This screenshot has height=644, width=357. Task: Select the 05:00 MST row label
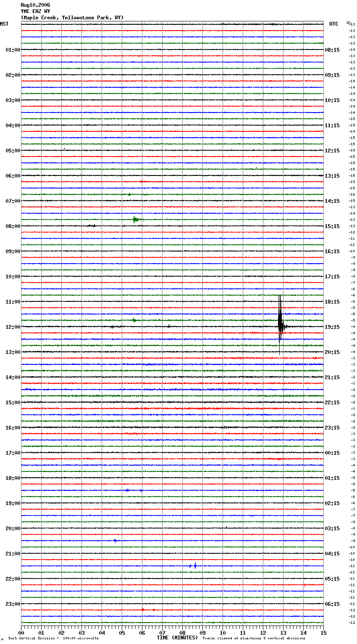point(13,151)
